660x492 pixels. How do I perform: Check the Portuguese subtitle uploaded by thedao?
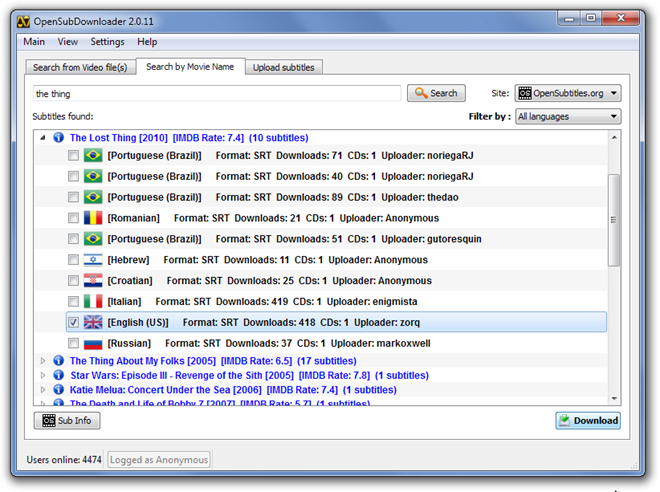point(73,197)
